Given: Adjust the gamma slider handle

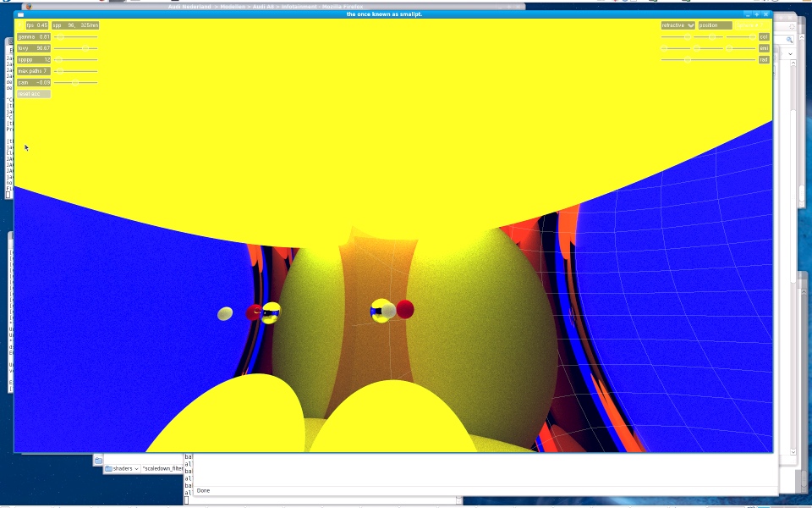Looking at the screenshot, I should [x=60, y=36].
